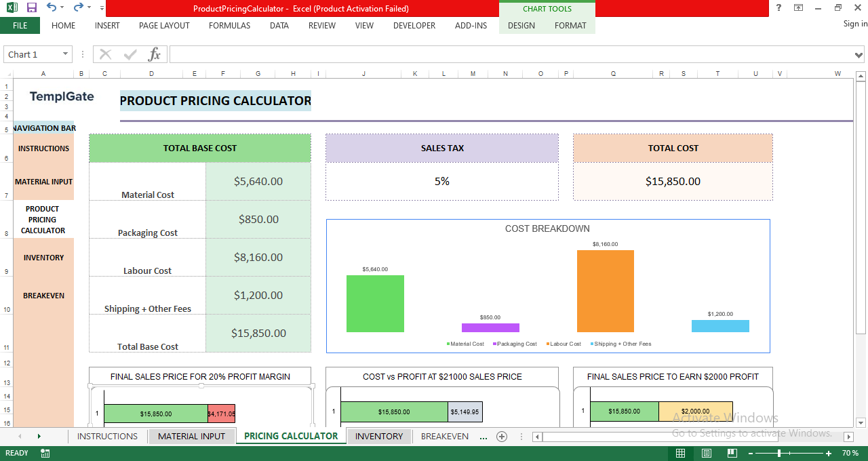Open the Redo history dropdown arrow
Image resolution: width=868 pixels, height=461 pixels.
pyautogui.click(x=90, y=8)
